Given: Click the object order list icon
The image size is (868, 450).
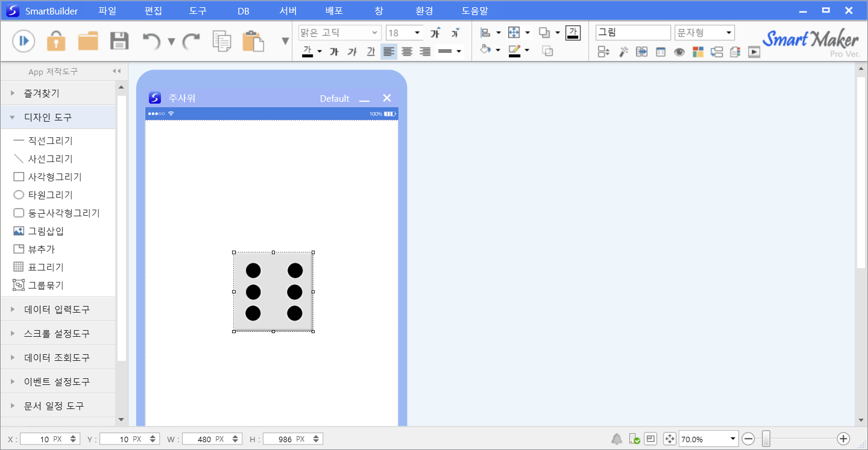Looking at the screenshot, I should pos(604,52).
